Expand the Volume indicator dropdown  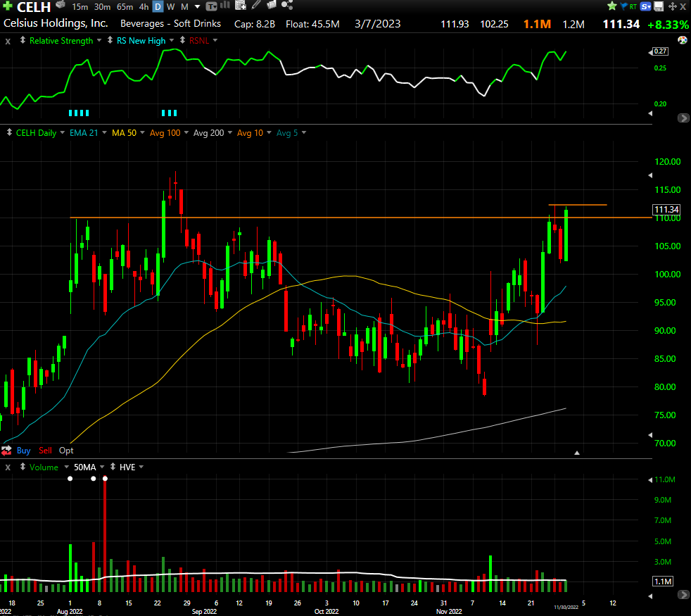[67, 467]
